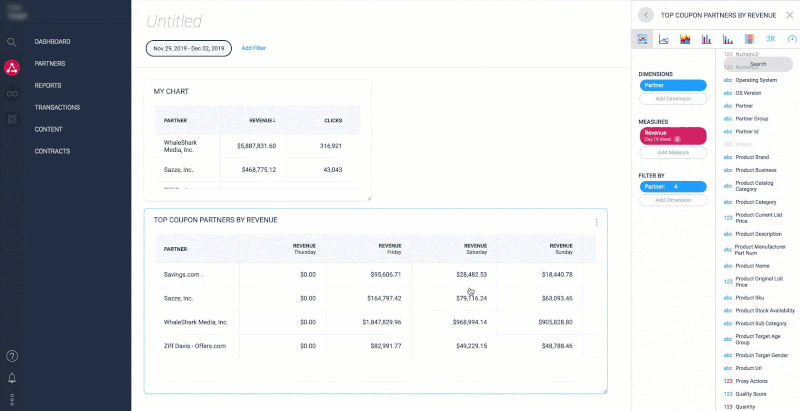Open the date range picker Nov 29 - Dec 02
This screenshot has width=800, height=411.
tap(189, 47)
